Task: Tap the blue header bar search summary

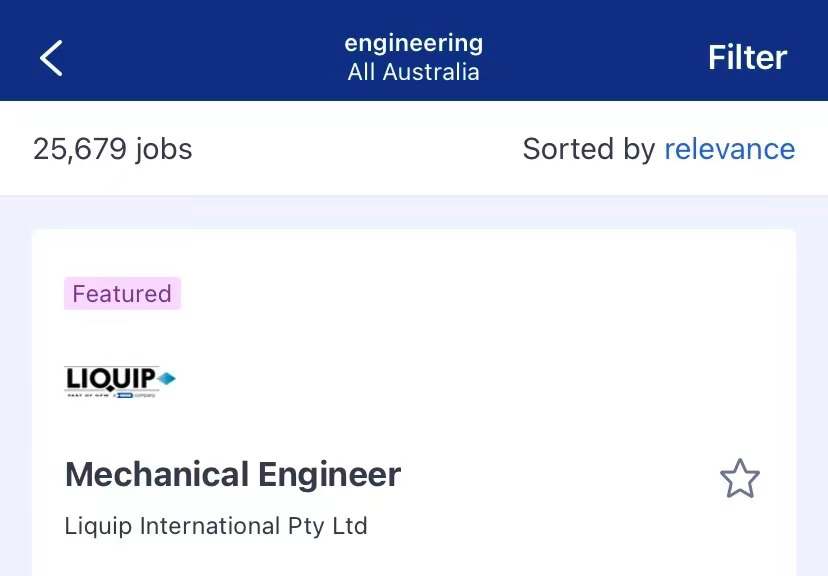Action: point(413,58)
